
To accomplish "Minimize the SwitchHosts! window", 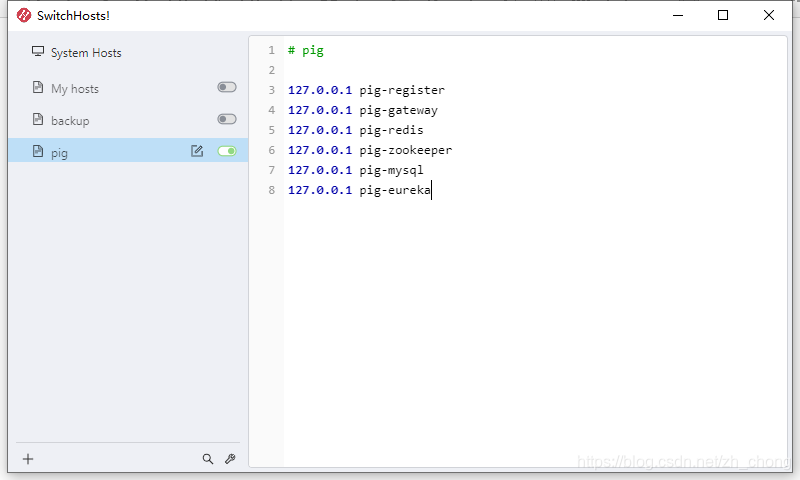I will click(678, 15).
